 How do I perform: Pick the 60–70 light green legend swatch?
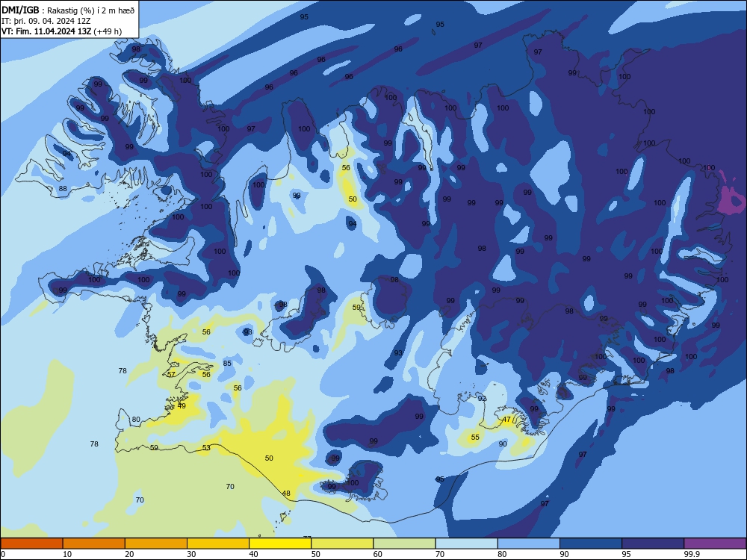pos(404,544)
